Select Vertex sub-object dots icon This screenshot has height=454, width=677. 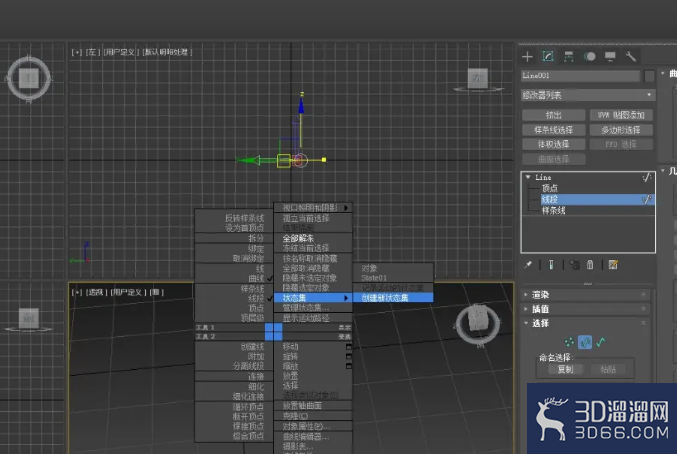coord(569,342)
